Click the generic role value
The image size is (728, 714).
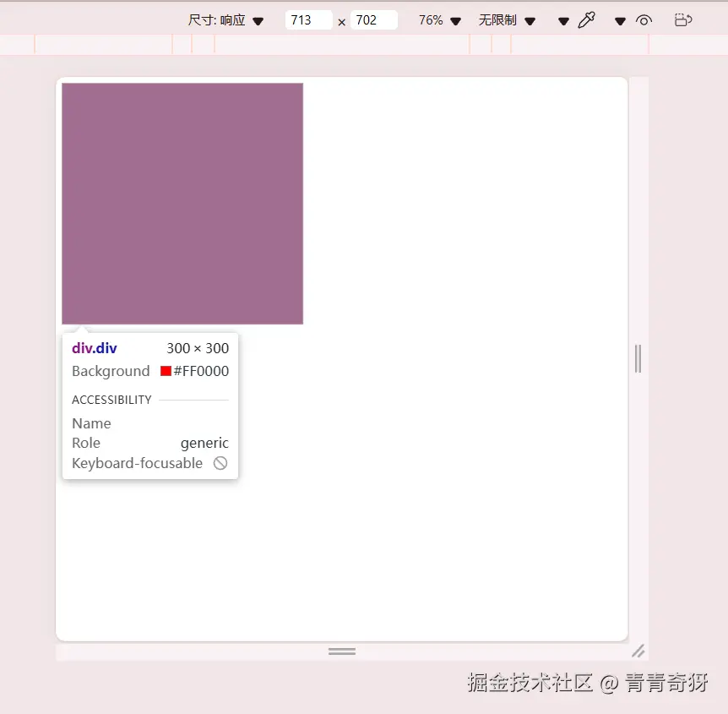click(x=204, y=443)
